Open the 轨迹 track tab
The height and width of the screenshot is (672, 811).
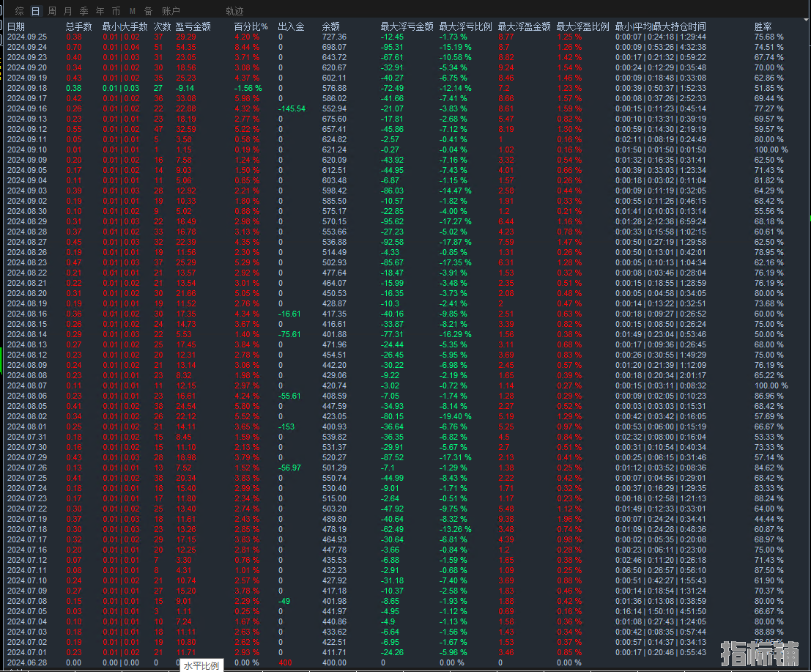pyautogui.click(x=234, y=11)
